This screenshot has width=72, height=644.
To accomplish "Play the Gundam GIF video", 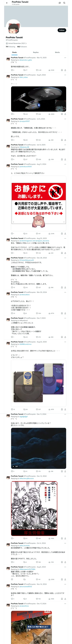I will pyautogui.click(x=39, y=448).
